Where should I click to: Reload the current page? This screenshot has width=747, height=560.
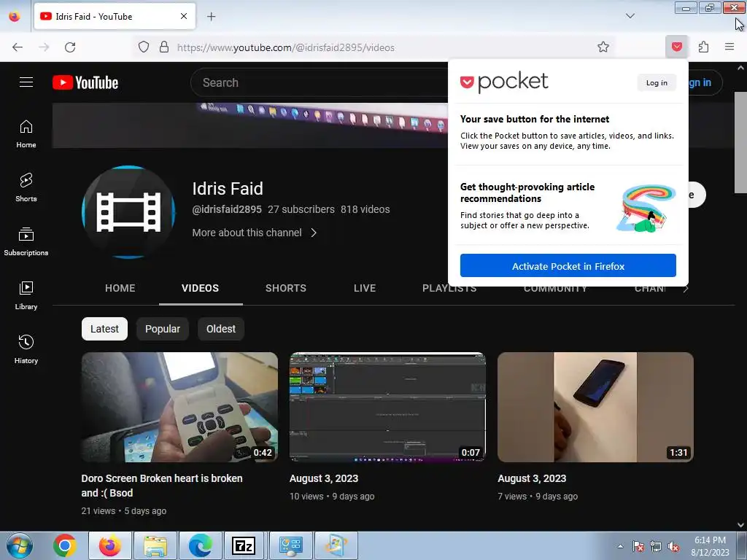pos(70,47)
